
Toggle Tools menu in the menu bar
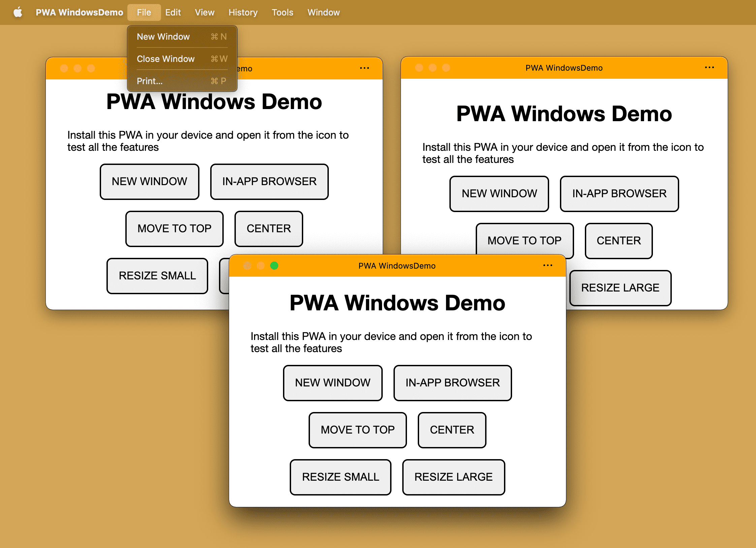pyautogui.click(x=282, y=12)
